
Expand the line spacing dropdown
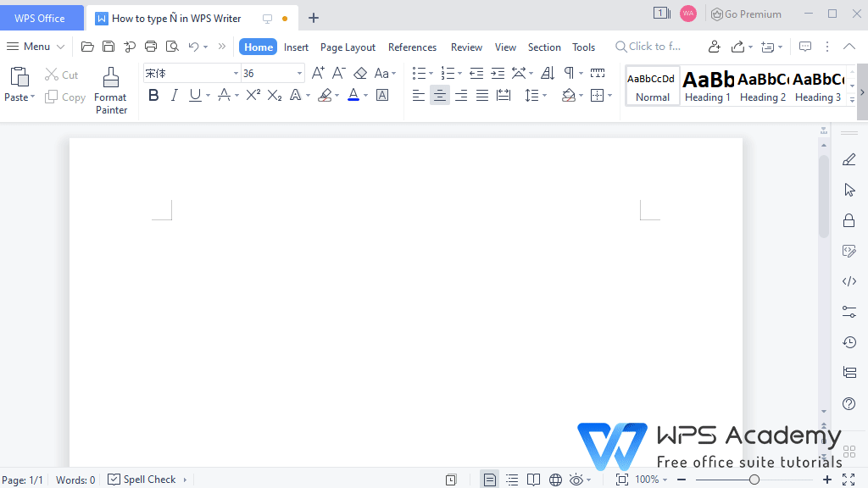[545, 96]
